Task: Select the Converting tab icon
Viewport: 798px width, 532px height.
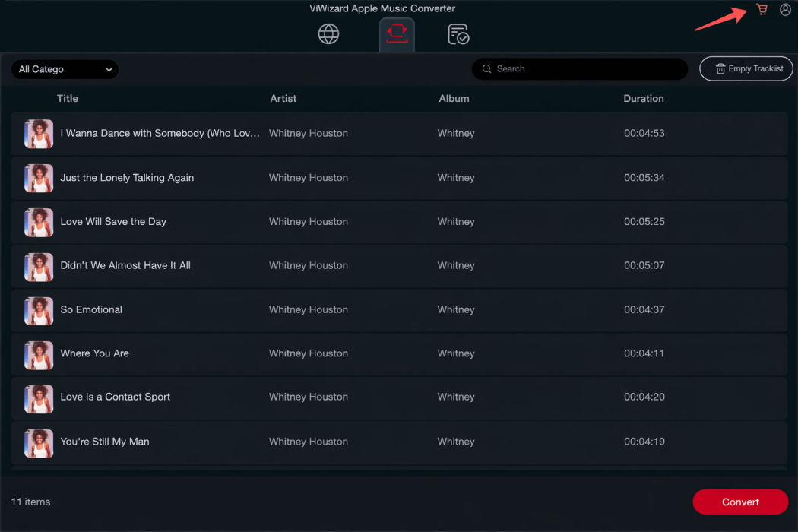Action: coord(397,33)
